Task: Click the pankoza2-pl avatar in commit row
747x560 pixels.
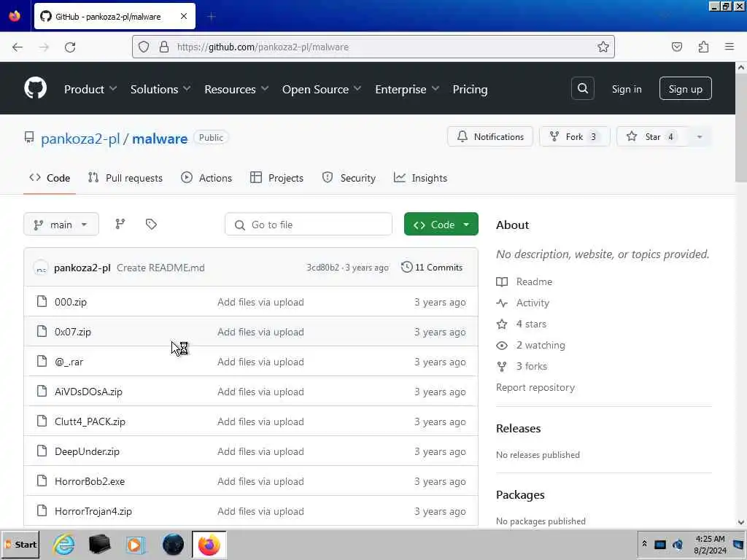Action: click(41, 268)
